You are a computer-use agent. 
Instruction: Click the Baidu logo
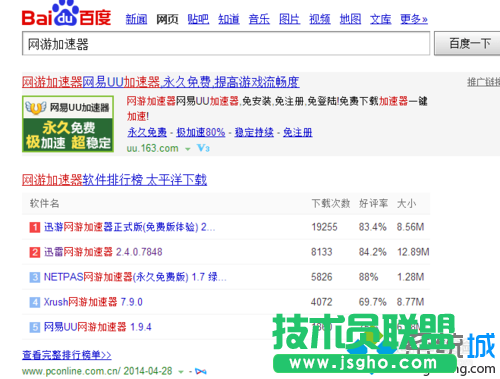66,14
